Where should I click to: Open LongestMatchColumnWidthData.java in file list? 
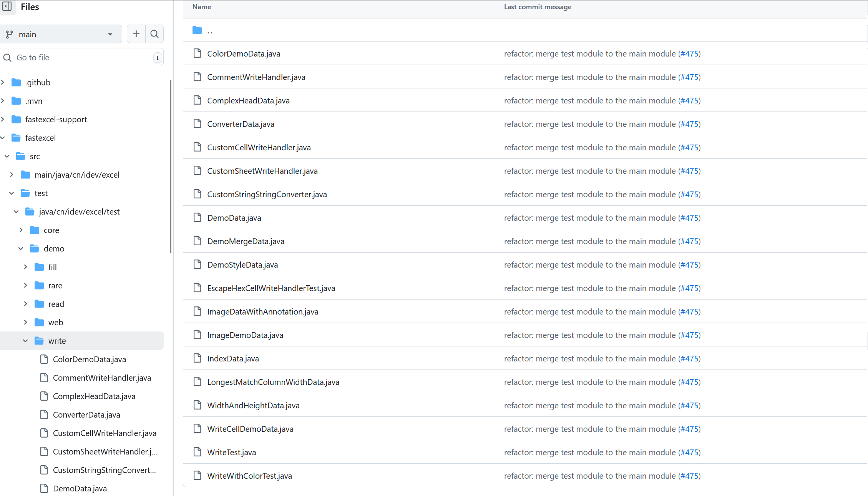click(x=273, y=382)
